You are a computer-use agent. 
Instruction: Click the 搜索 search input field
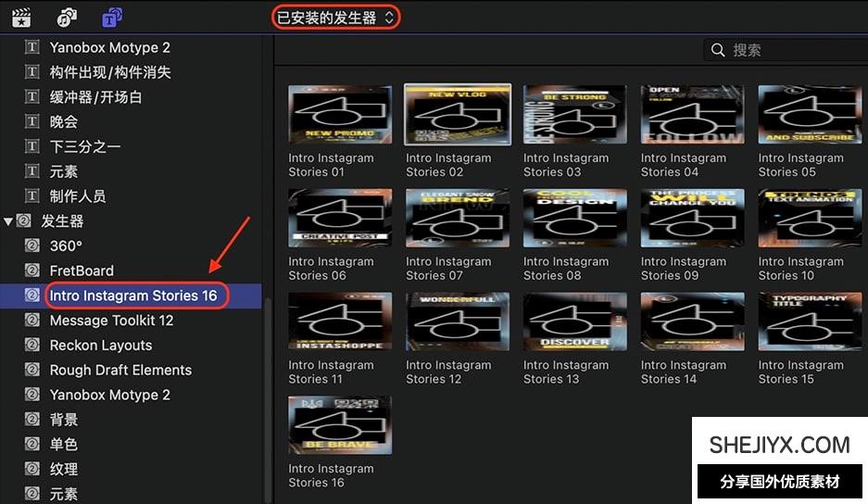pyautogui.click(x=787, y=50)
